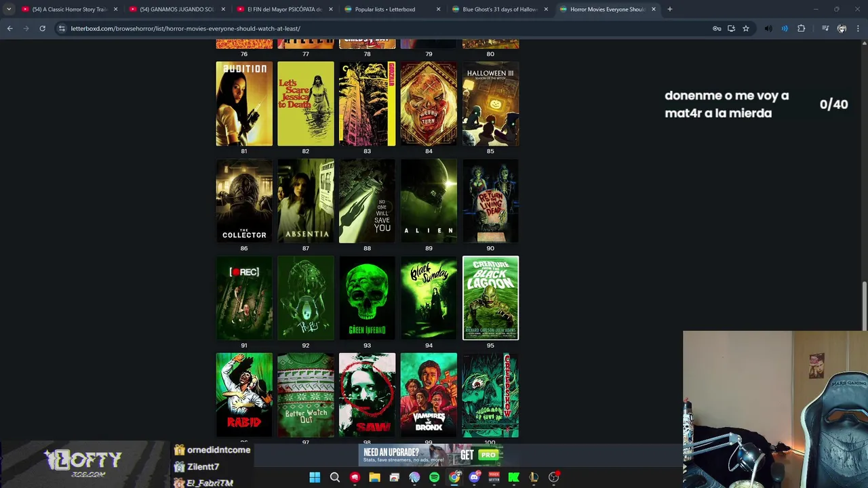
Task: Open File Explorer from the taskbar
Action: point(374,477)
